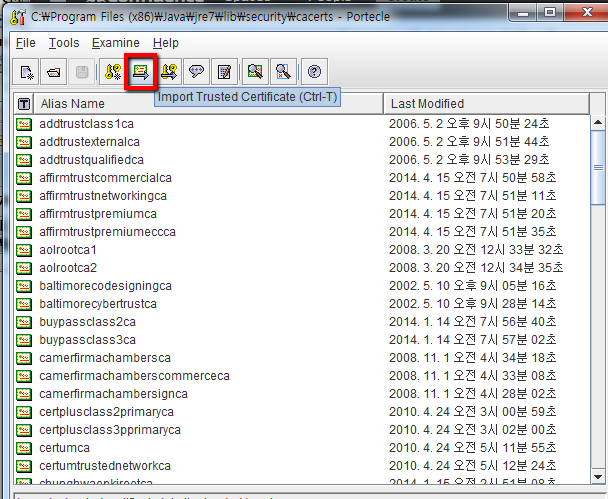This screenshot has height=499, width=608.
Task: Click the Import Trusted Certificate icon
Action: click(x=140, y=72)
